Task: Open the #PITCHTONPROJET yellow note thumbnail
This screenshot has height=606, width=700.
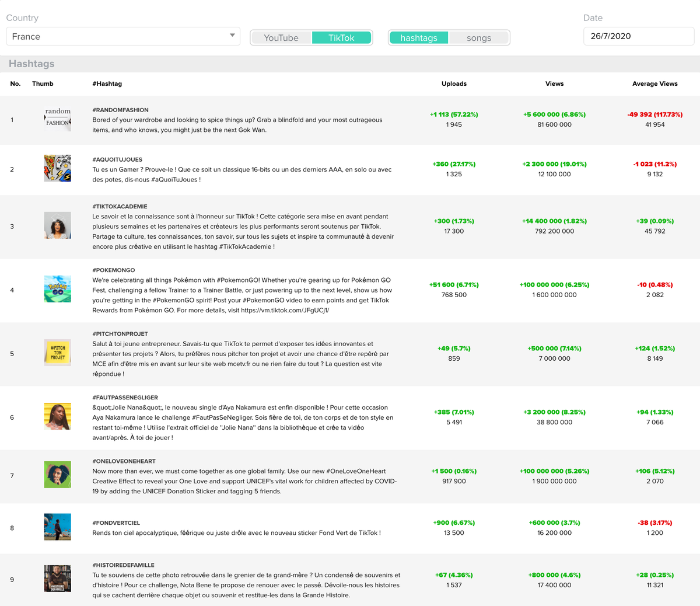Action: pyautogui.click(x=58, y=353)
